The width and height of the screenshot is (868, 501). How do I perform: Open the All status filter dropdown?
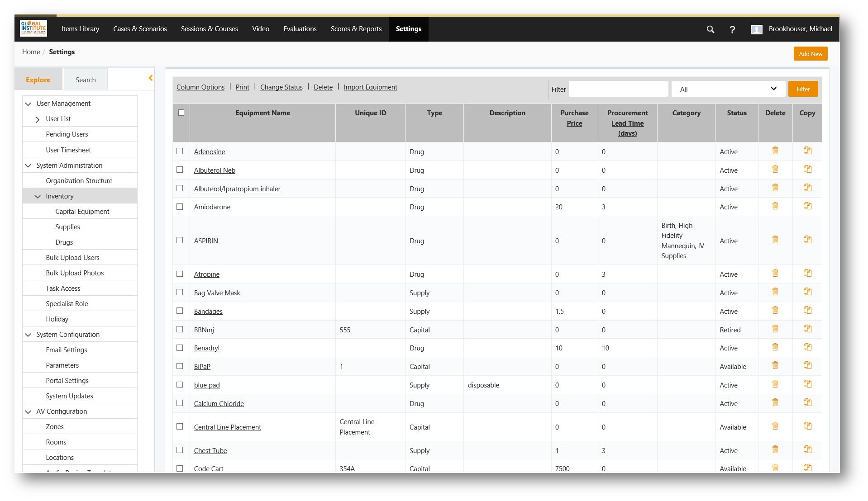(x=728, y=89)
